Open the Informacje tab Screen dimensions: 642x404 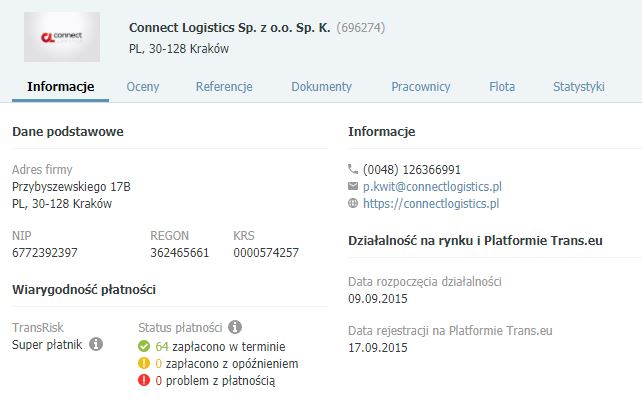61,87
